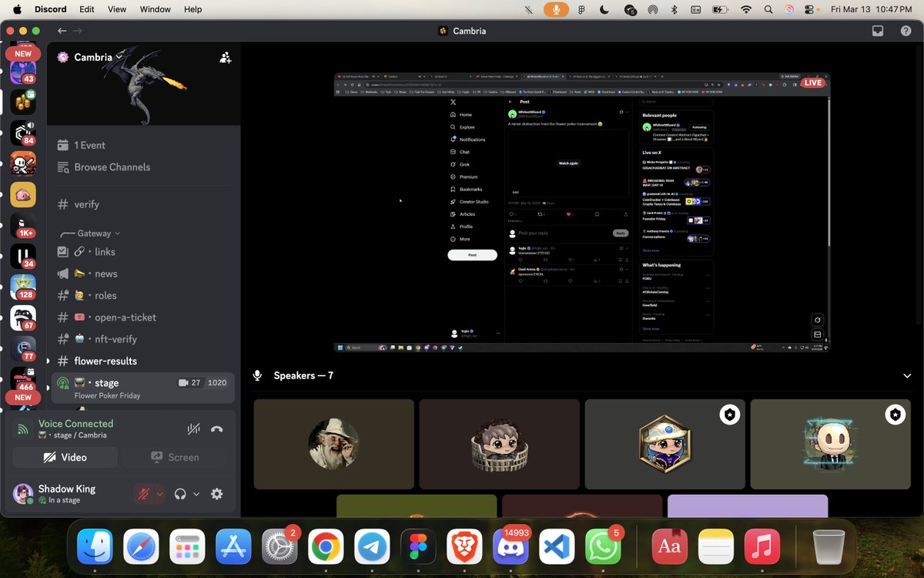Viewport: 924px width, 578px height.
Task: Open the Discord inbox icon
Action: tap(877, 31)
